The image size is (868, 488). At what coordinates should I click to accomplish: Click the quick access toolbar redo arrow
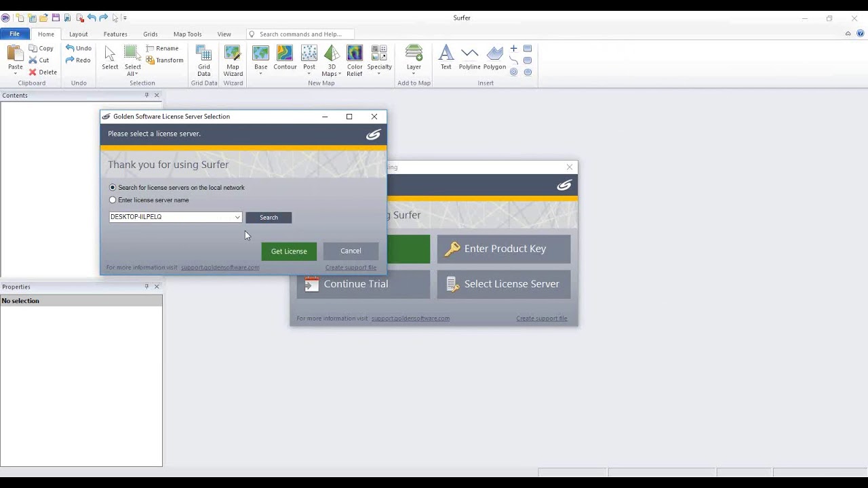point(103,18)
